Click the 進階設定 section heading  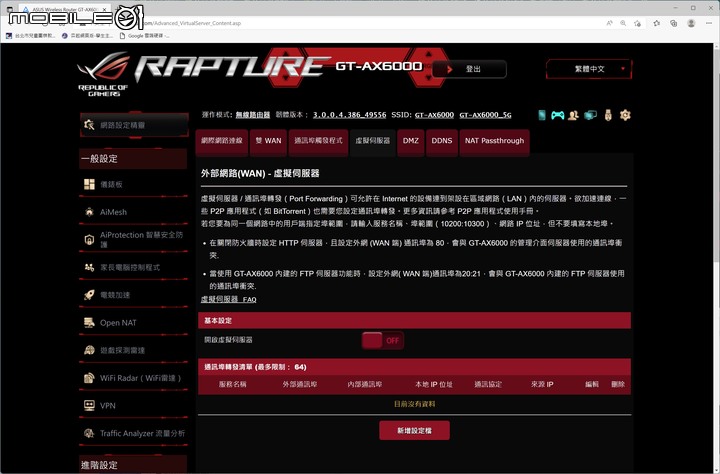133,464
